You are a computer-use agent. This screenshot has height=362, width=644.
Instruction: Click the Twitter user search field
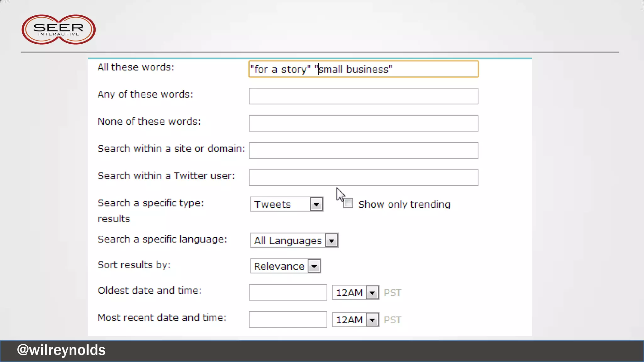(x=363, y=178)
